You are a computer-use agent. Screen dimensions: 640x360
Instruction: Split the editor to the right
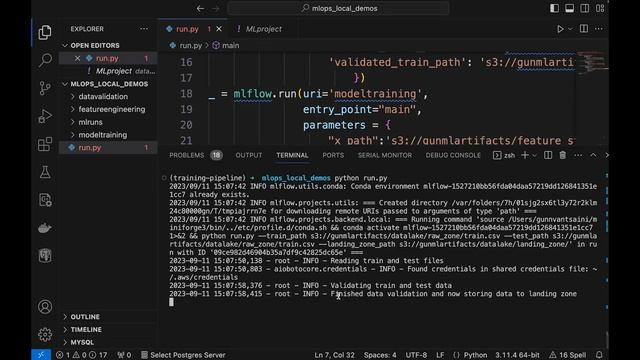click(x=584, y=29)
